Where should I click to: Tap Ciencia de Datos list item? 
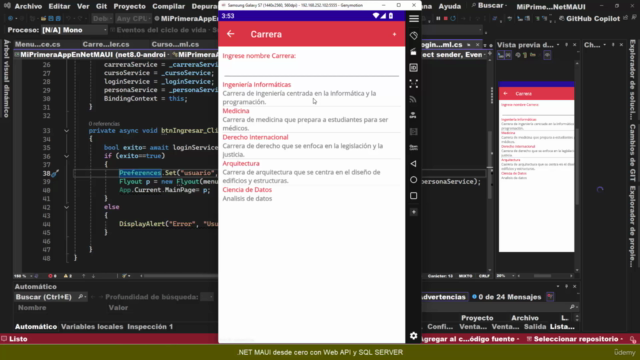(311, 194)
